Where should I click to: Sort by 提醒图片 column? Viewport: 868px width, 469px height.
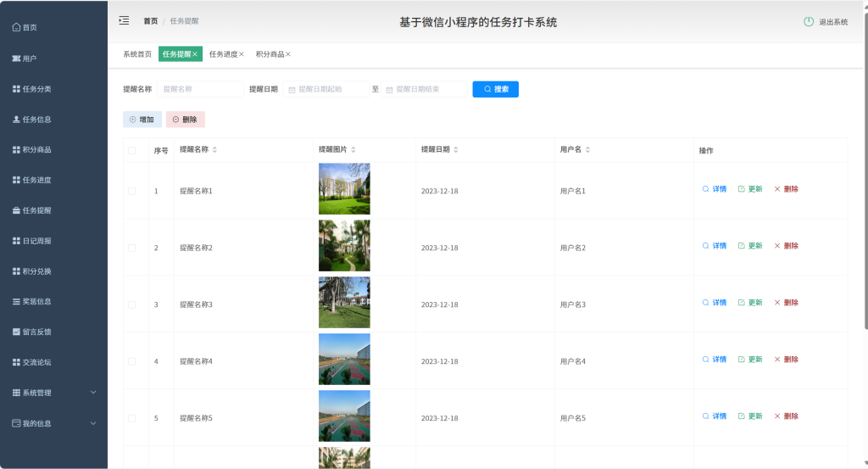[353, 149]
